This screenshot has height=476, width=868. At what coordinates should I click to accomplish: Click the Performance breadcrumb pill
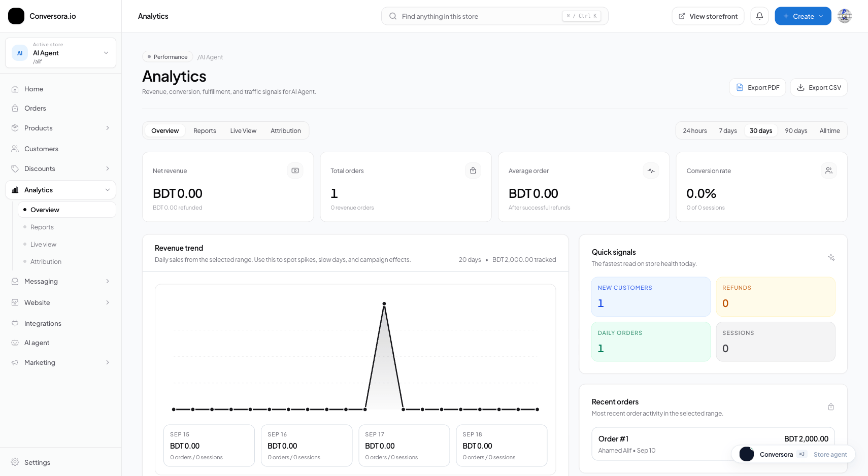point(168,57)
